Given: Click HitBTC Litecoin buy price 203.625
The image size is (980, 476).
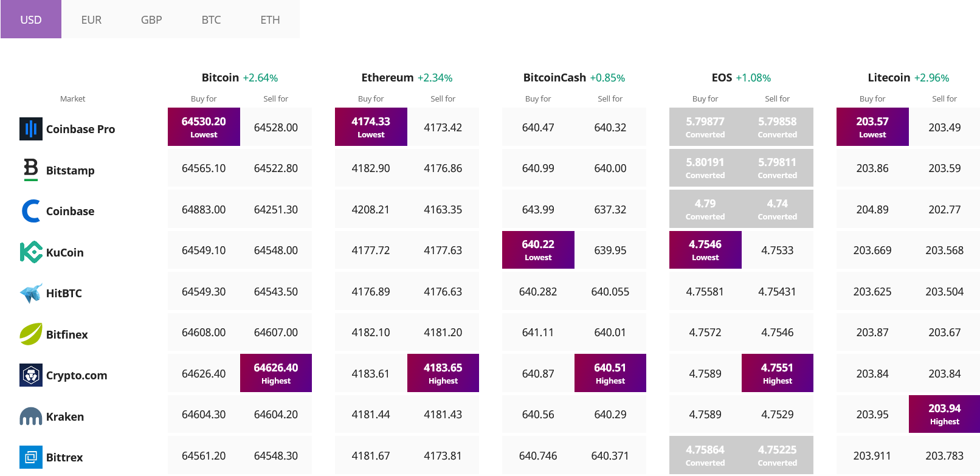Looking at the screenshot, I should [872, 292].
